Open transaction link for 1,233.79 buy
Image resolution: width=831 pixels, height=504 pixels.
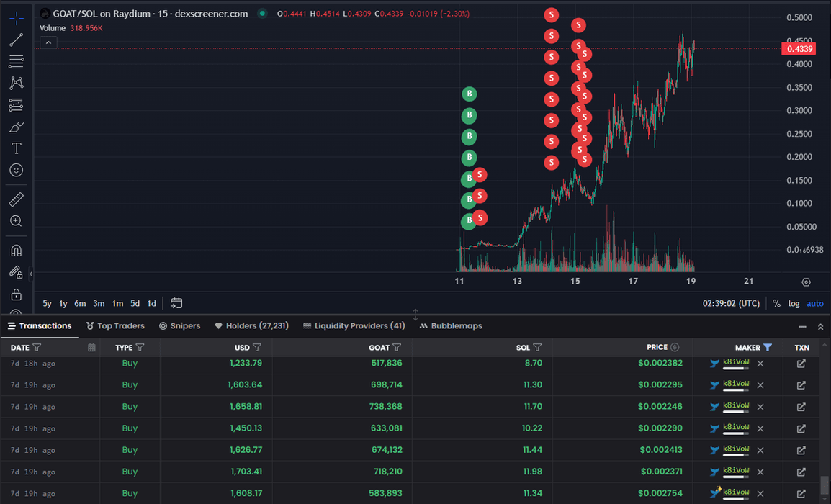pyautogui.click(x=801, y=364)
